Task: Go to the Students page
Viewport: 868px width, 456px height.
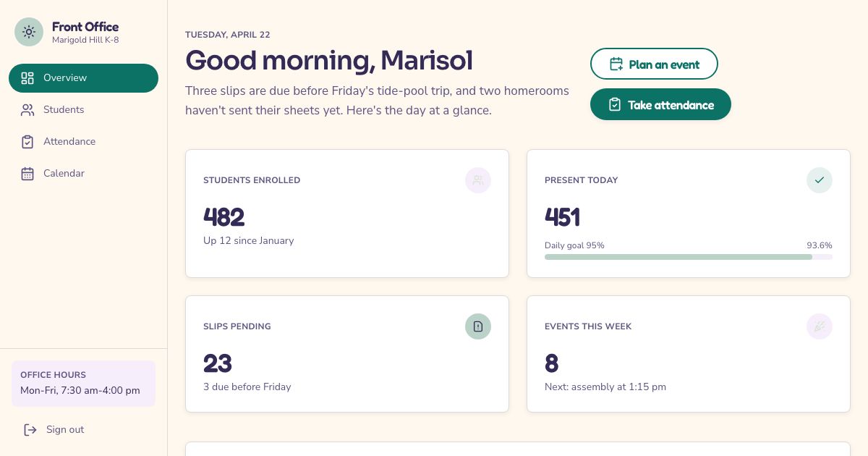Action: pos(83,110)
